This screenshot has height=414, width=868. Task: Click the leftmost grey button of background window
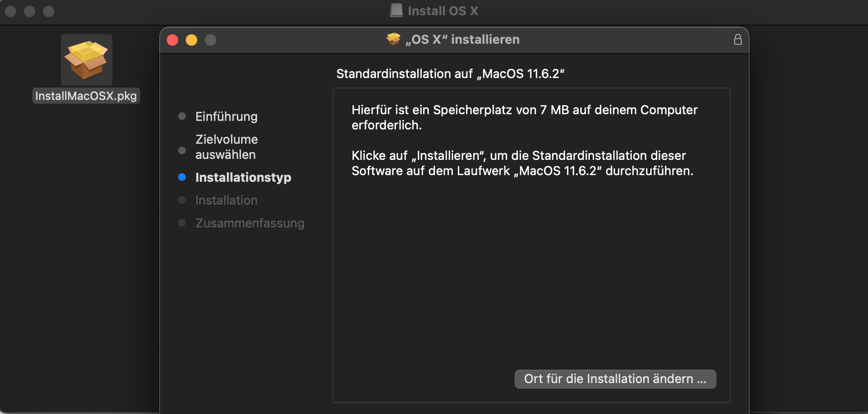click(10, 11)
